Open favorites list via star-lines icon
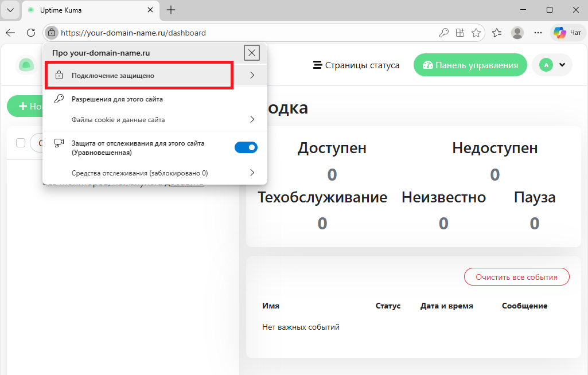Viewport: 588px width, 375px height. (x=497, y=33)
